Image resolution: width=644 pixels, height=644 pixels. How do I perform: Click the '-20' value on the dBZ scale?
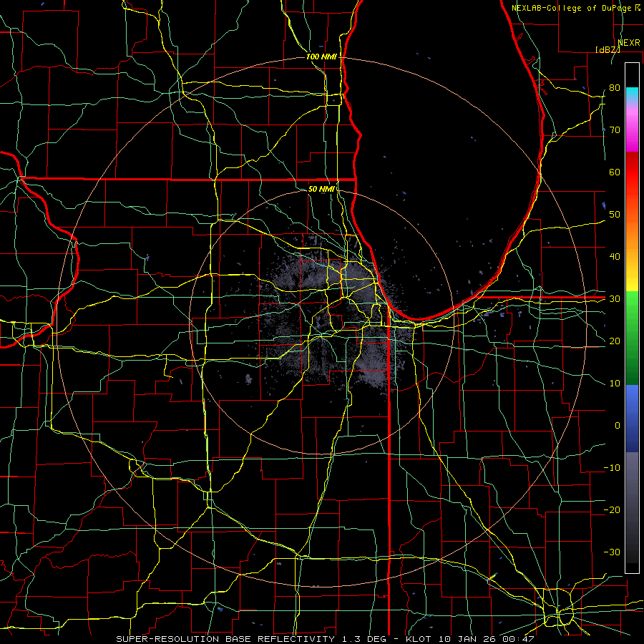tap(612, 510)
